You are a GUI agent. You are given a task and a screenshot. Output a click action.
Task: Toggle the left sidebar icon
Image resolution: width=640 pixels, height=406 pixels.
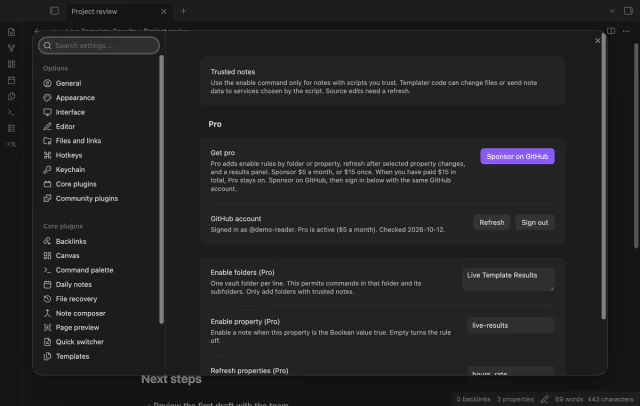click(x=54, y=11)
